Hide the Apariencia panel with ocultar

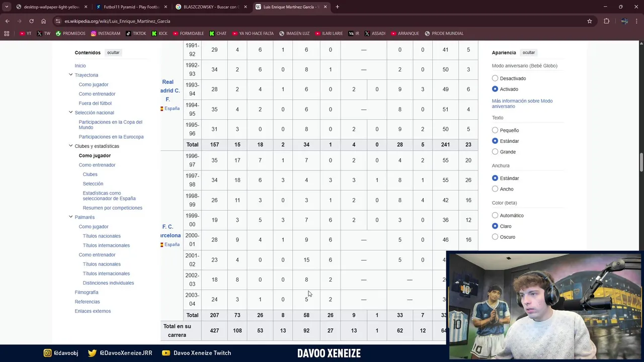pos(529,52)
